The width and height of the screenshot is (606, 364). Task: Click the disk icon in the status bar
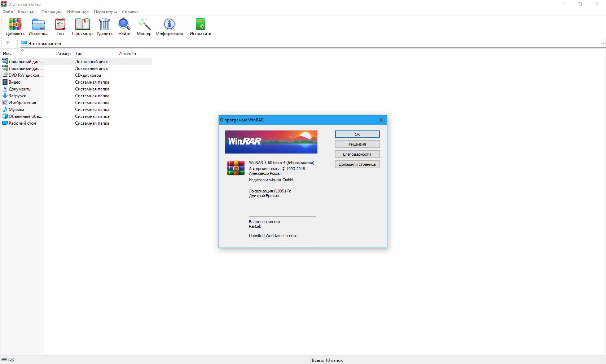[x=4, y=360]
